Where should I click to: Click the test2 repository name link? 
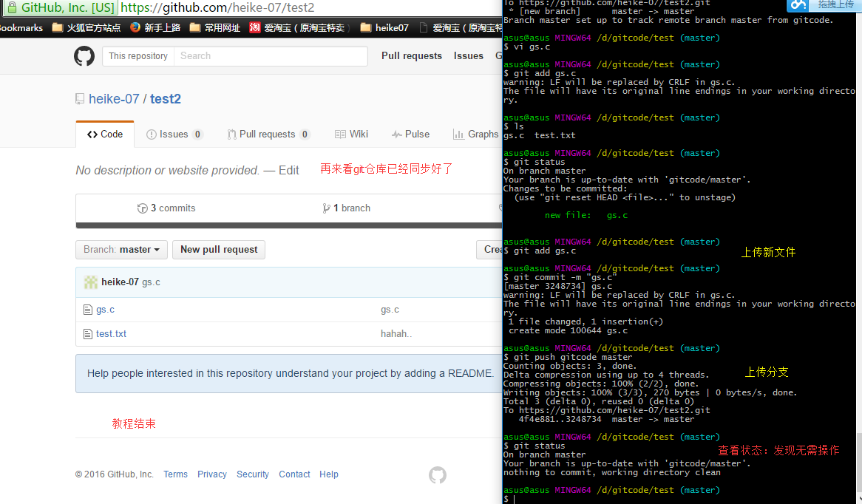[166, 99]
